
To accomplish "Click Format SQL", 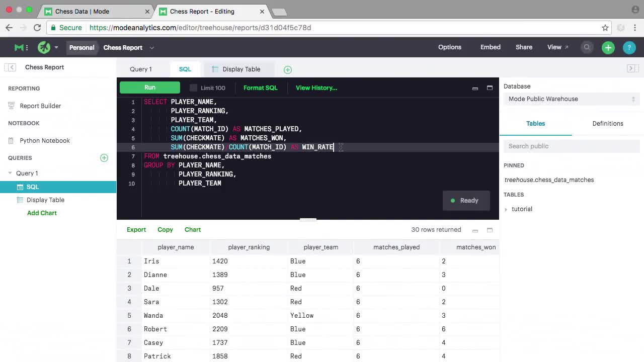I will (260, 88).
